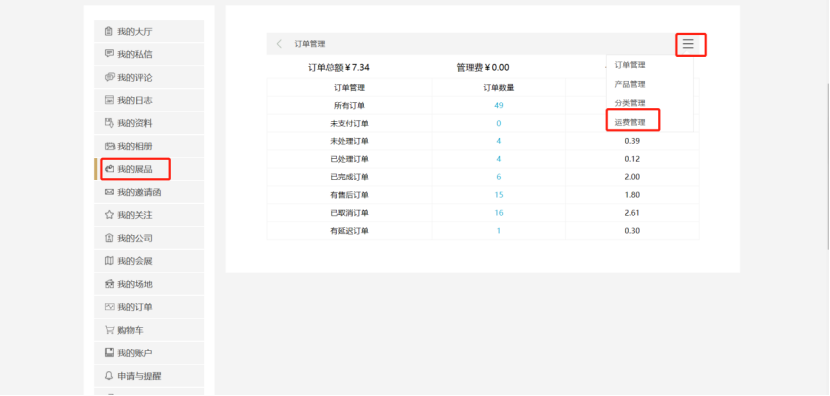Click the 16 count for 已取消订单
The height and width of the screenshot is (396, 830).
[499, 213]
